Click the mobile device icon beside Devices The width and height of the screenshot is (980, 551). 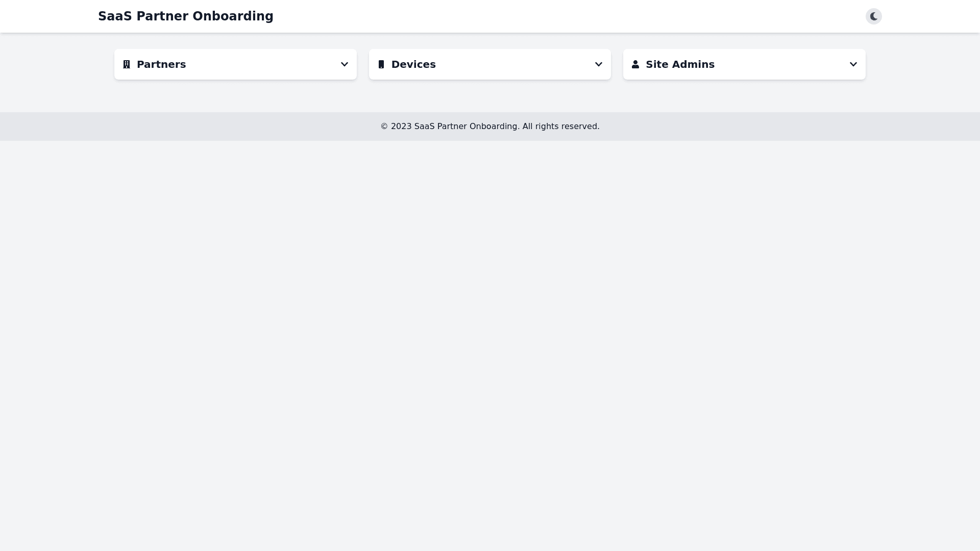pos(381,64)
